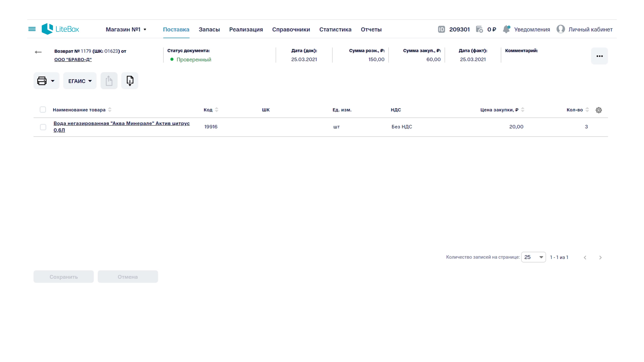Toggle the select-all rows checkbox

[43, 110]
